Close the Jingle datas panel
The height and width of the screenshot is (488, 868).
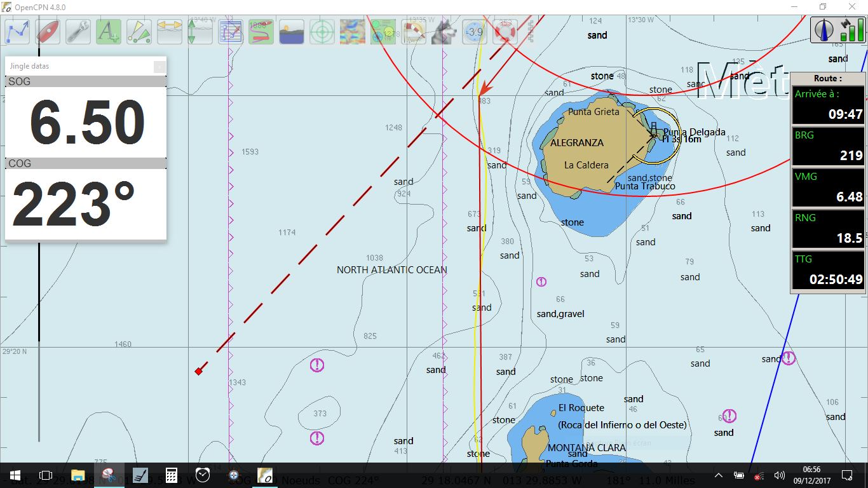click(159, 66)
